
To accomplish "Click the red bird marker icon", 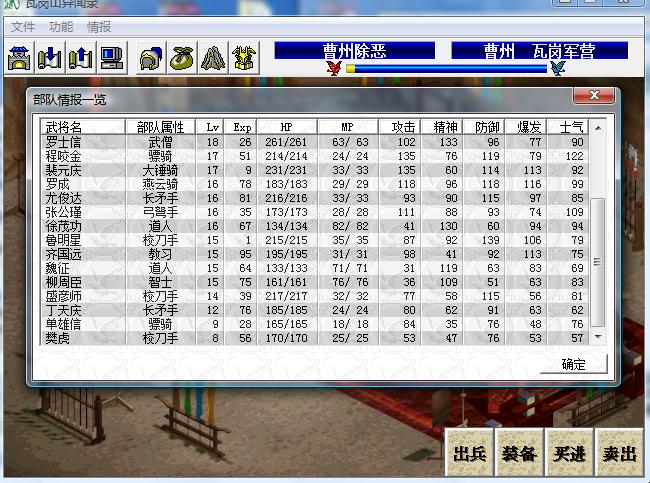I will coord(334,68).
